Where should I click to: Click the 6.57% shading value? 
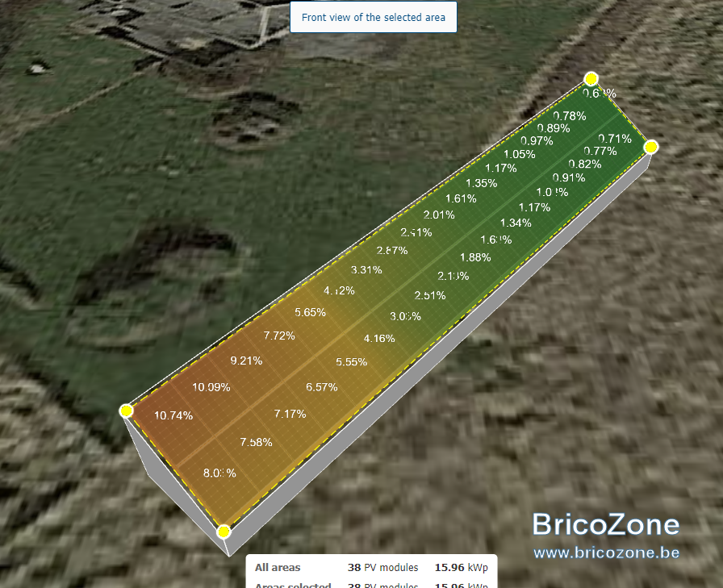pos(322,387)
